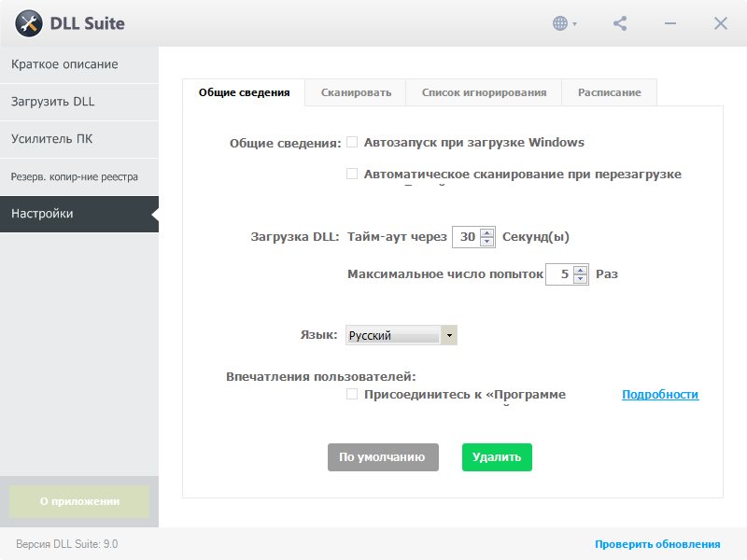Open the globe language menu

[x=564, y=23]
